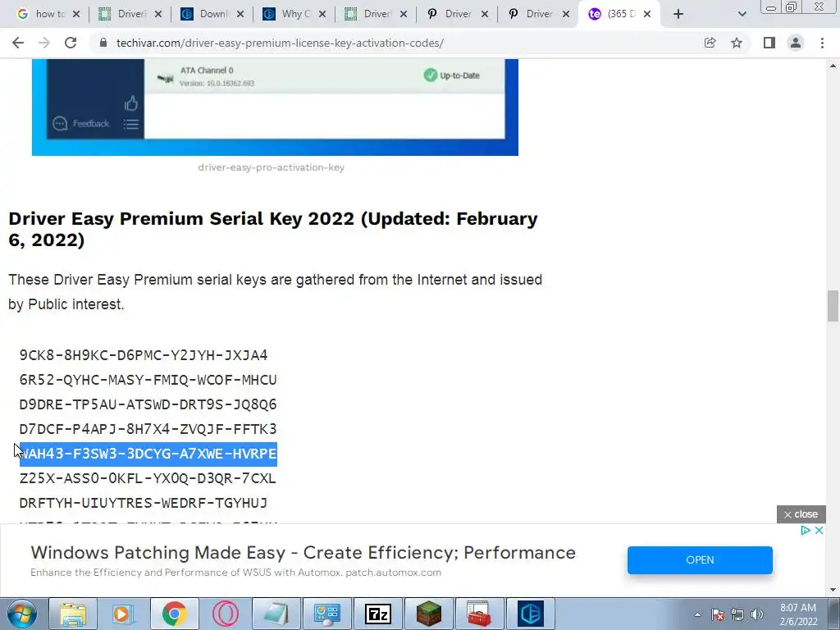Open the Windows Start menu

point(21,614)
